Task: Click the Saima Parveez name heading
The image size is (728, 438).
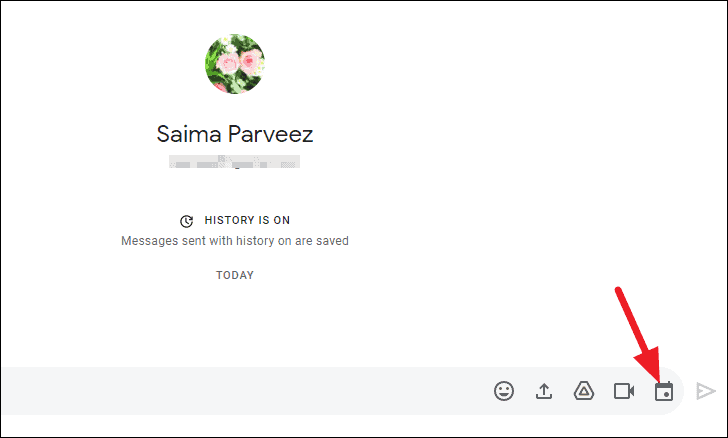Action: pos(235,134)
